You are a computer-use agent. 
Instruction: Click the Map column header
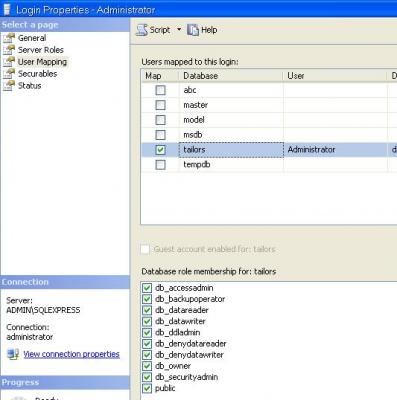160,76
